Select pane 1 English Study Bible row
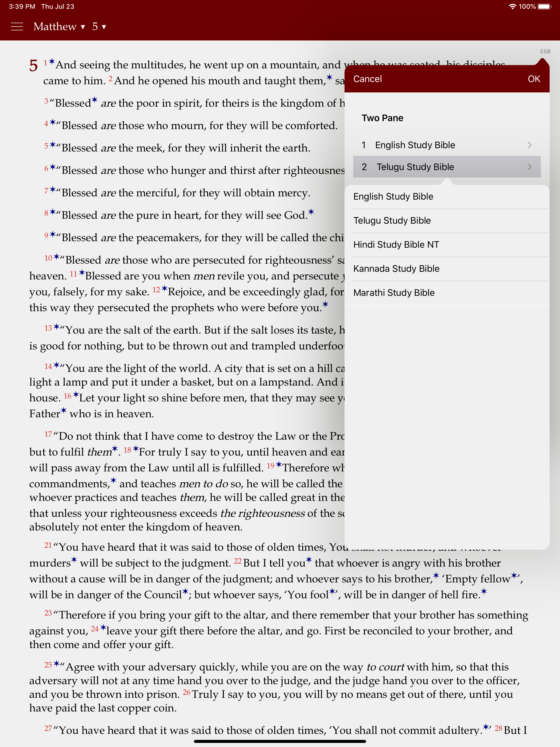 (447, 145)
